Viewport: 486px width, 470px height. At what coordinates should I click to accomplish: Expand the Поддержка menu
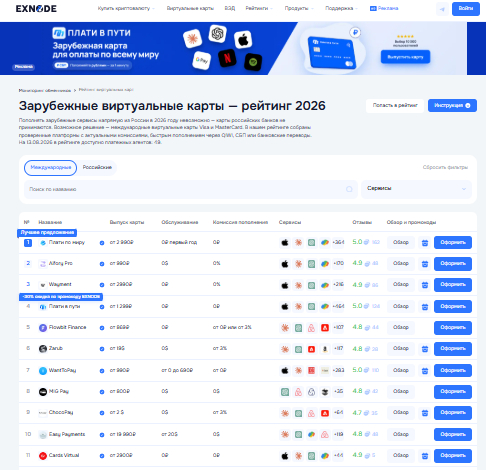point(341,8)
